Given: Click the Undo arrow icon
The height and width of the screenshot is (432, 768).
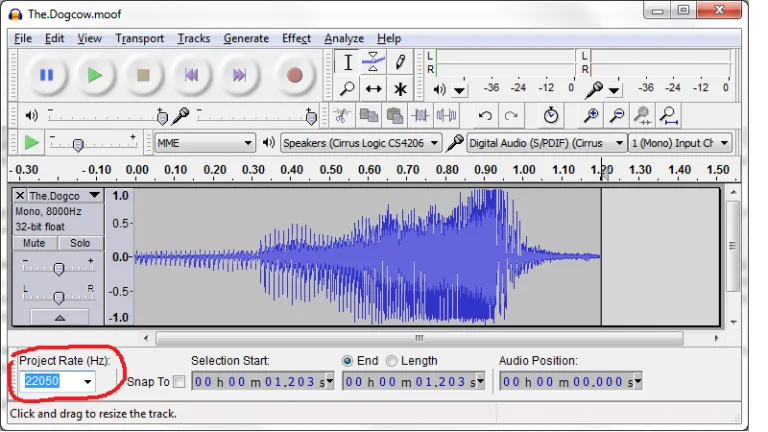Looking at the screenshot, I should point(485,116).
